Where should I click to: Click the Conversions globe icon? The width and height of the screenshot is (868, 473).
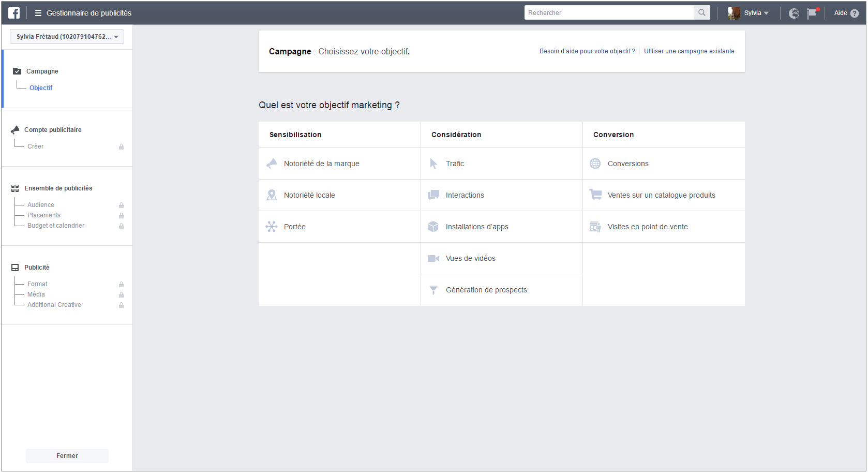pyautogui.click(x=595, y=164)
